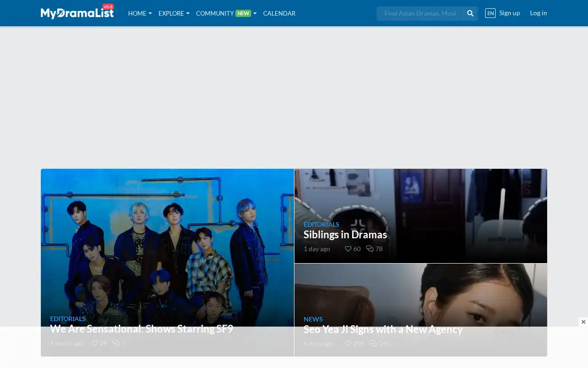Click comments icon on Siblings in Dramas
This screenshot has height=368, width=588.
pos(370,249)
